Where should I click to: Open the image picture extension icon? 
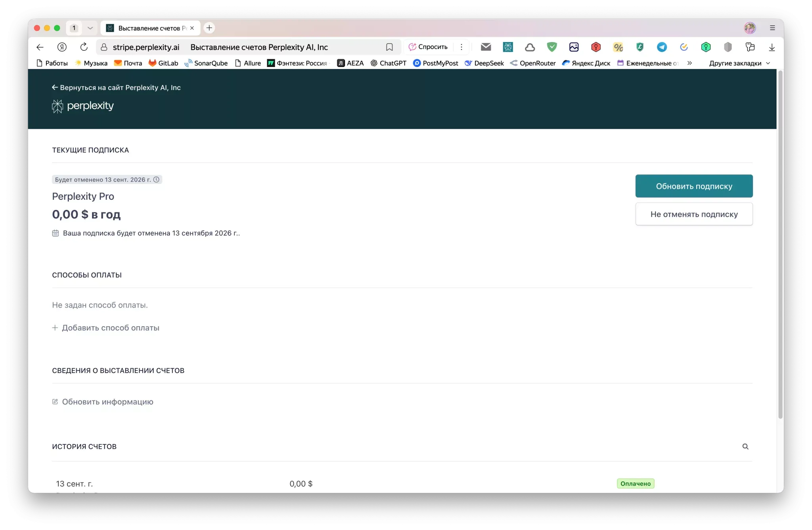point(574,47)
